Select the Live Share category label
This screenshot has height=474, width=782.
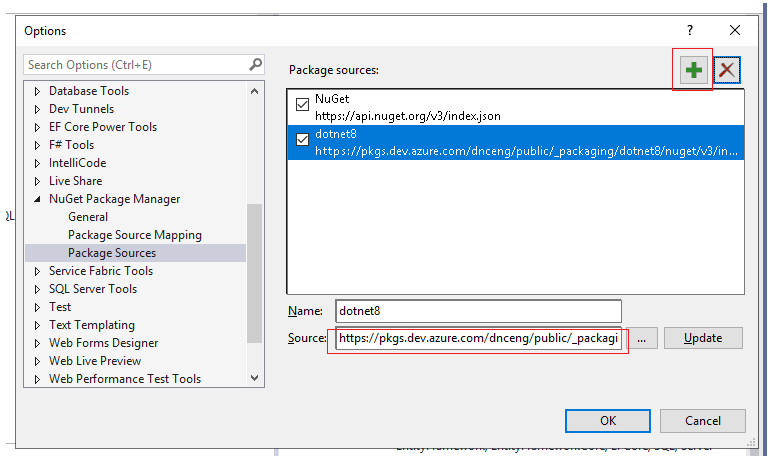75,181
